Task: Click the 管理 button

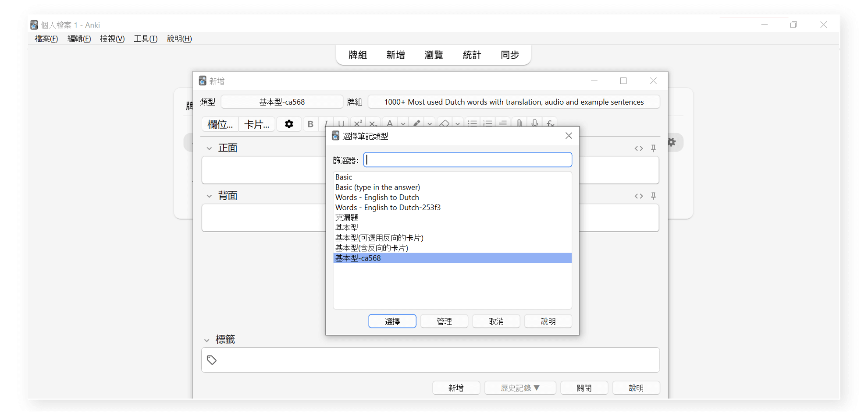Action: (444, 321)
